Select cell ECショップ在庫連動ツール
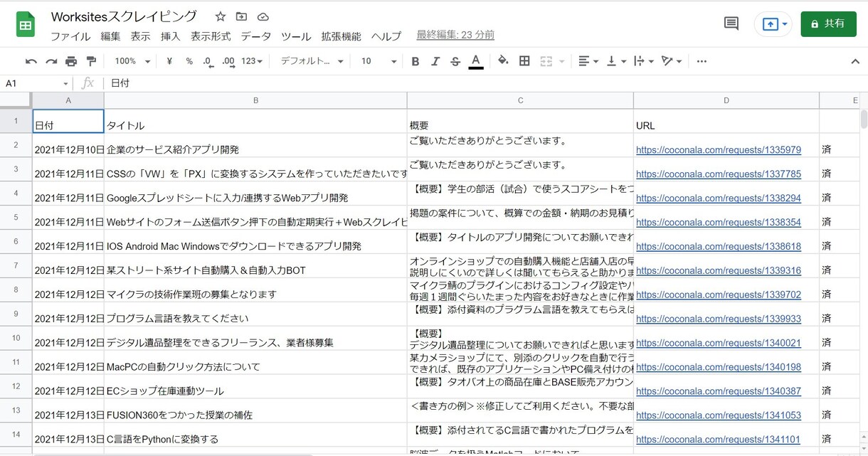The image size is (868, 456). tap(255, 386)
